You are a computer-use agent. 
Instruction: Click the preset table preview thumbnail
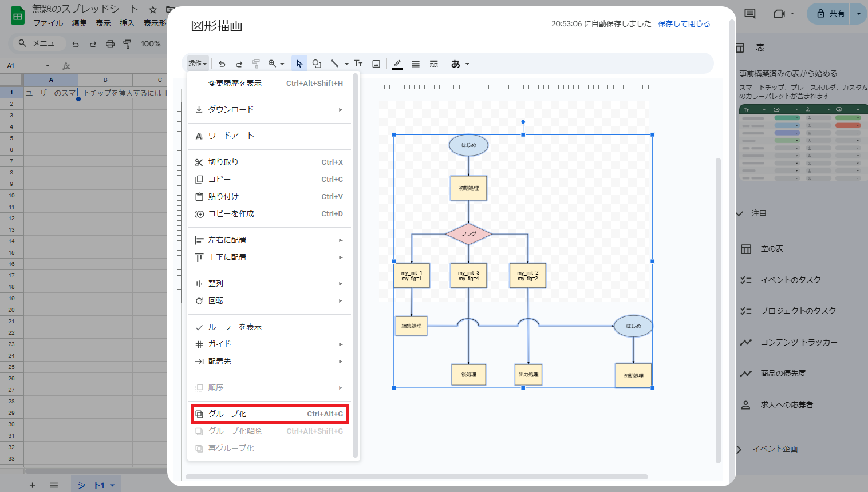click(x=803, y=143)
